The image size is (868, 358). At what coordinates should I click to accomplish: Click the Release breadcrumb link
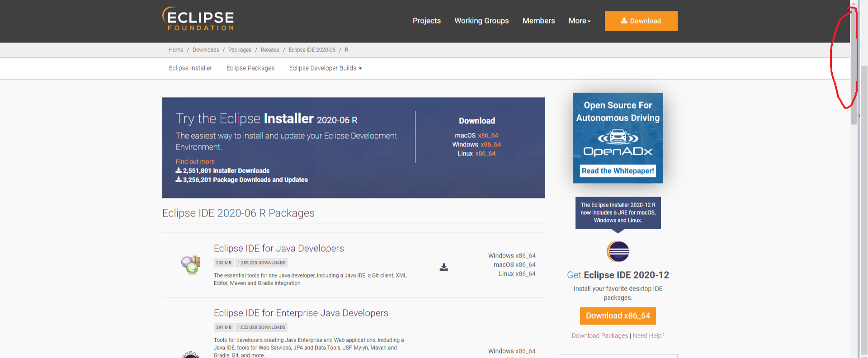pyautogui.click(x=270, y=50)
